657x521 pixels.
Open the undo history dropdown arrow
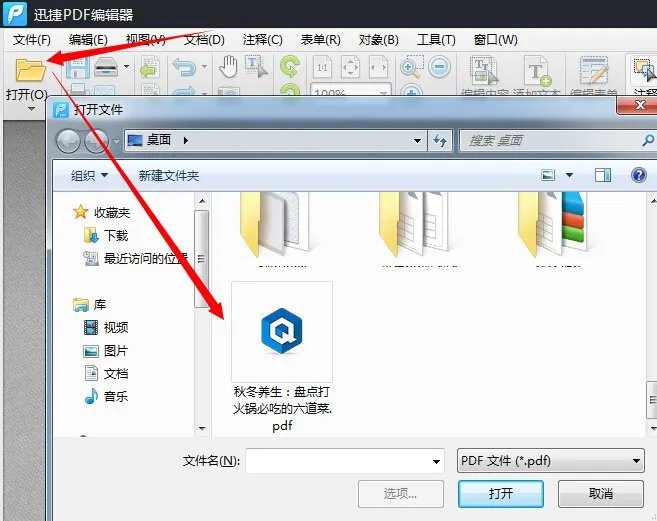tap(204, 66)
